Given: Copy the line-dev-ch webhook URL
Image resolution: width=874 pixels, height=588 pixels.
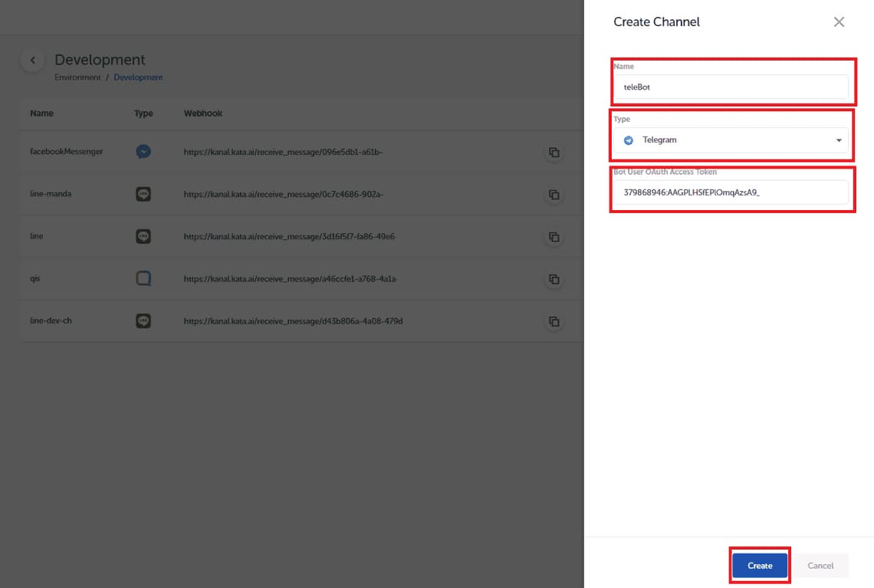Looking at the screenshot, I should (x=554, y=321).
